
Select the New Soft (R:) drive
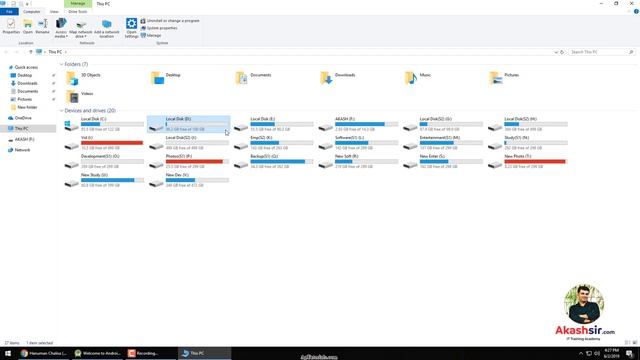(358, 161)
